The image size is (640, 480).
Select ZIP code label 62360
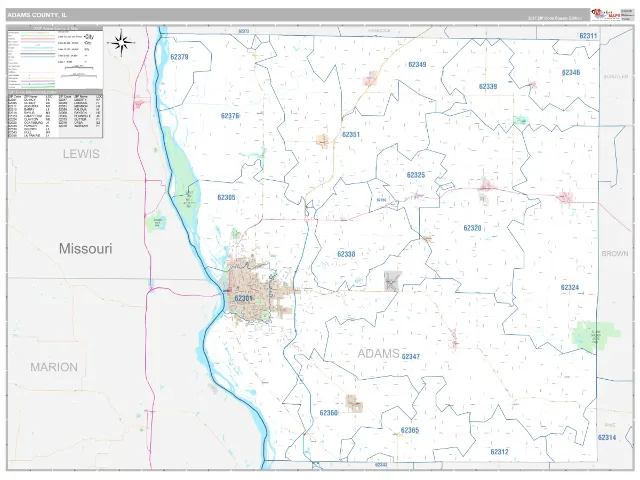[x=329, y=413]
